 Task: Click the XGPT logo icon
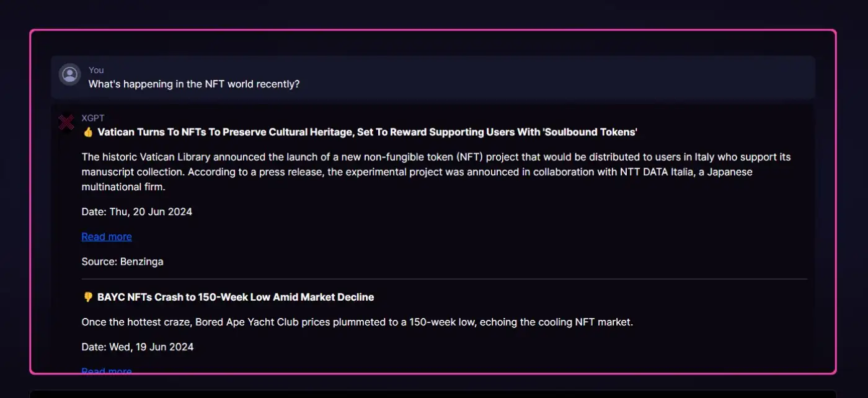coord(66,122)
